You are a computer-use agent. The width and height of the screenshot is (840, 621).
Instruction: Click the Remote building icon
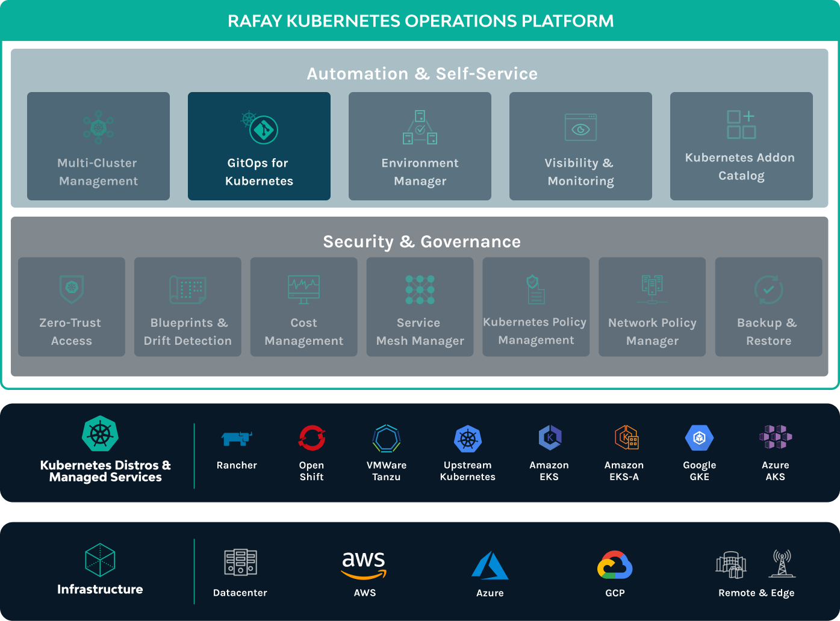point(731,564)
